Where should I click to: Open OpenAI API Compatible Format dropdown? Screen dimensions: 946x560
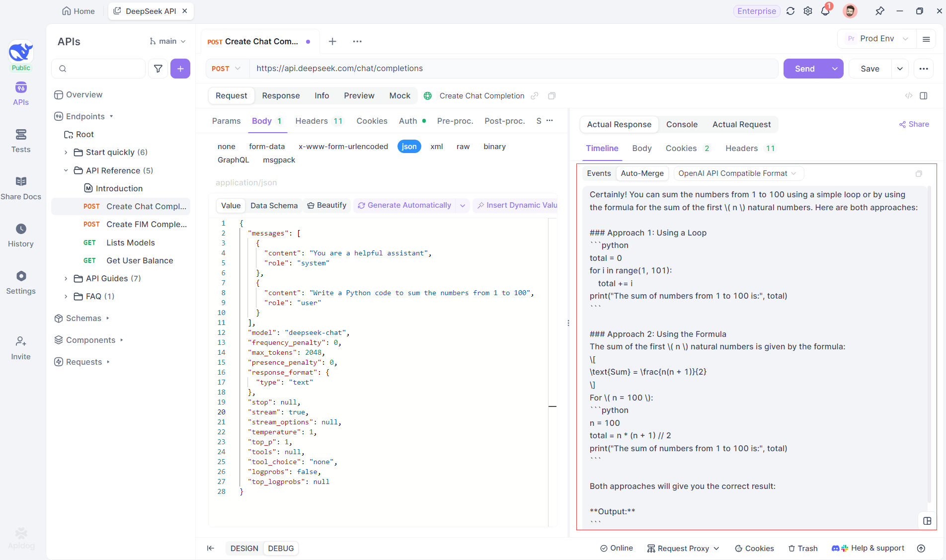pos(738,173)
